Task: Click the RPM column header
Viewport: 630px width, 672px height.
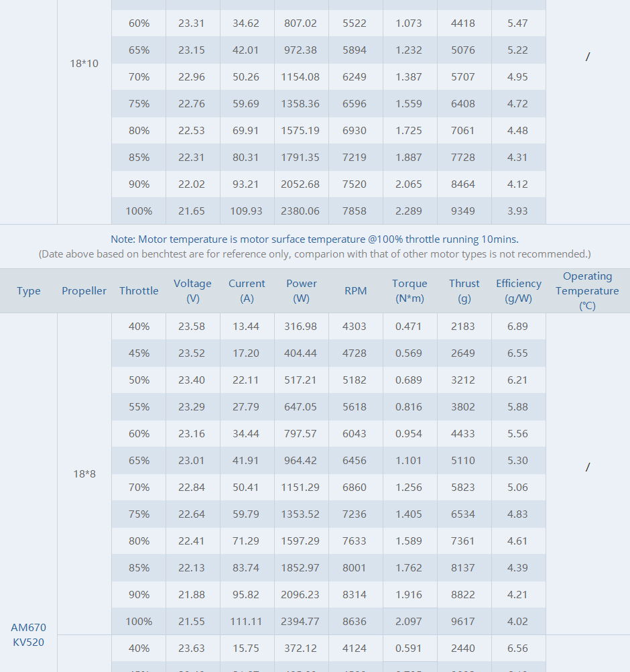Action: tap(355, 291)
